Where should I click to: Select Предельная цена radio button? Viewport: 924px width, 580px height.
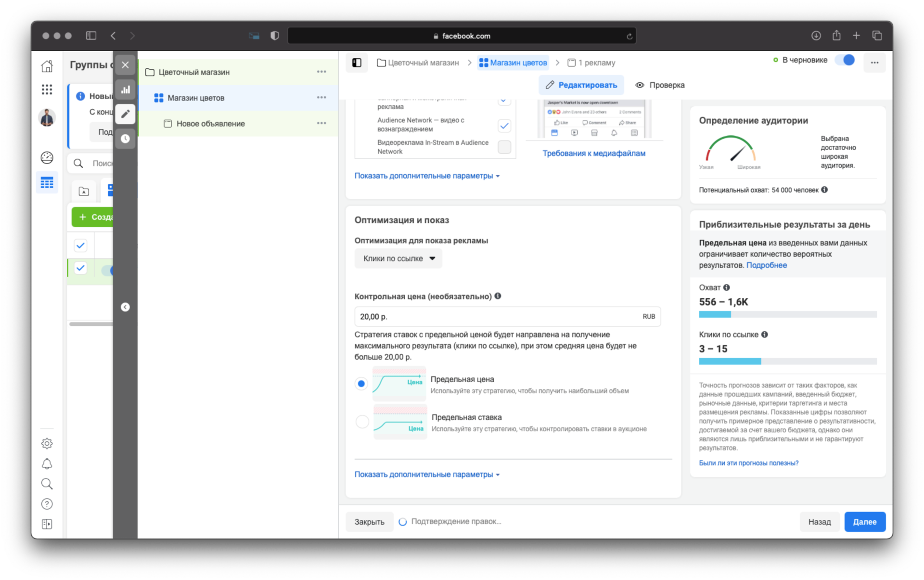361,384
